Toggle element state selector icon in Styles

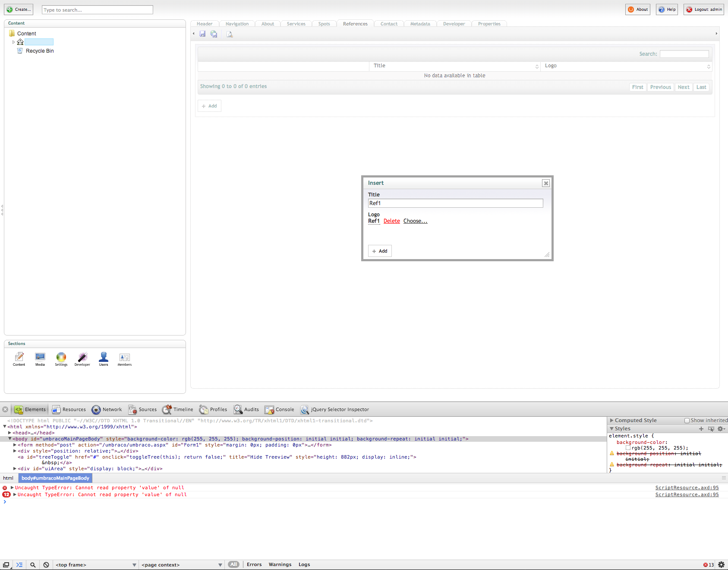pyautogui.click(x=711, y=429)
